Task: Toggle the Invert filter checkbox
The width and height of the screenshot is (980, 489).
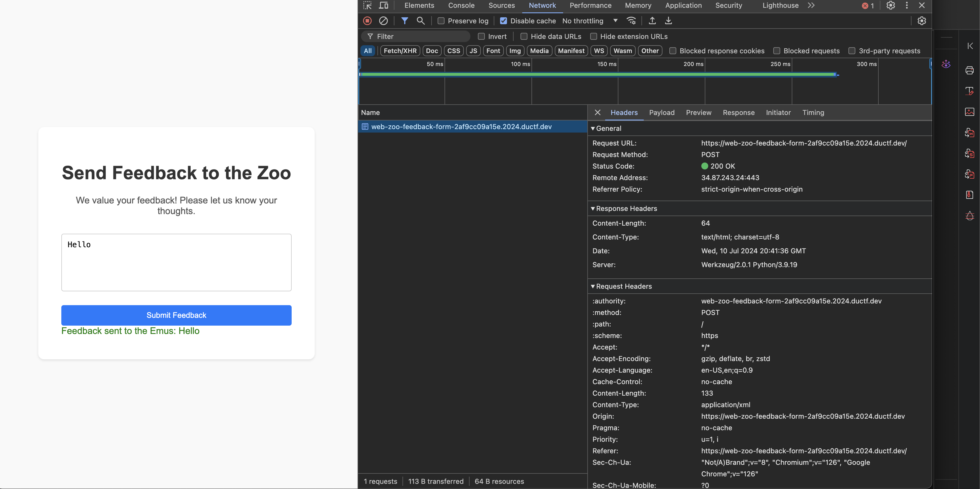Action: [x=481, y=37]
